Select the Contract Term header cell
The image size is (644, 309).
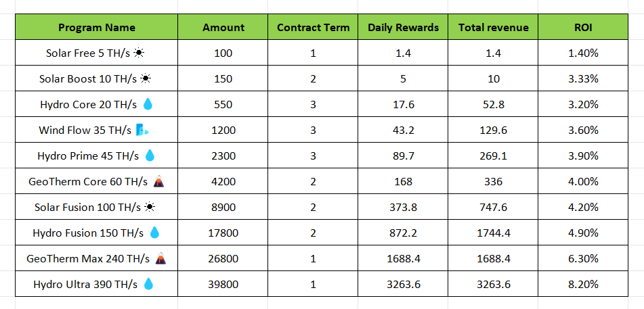click(x=313, y=28)
